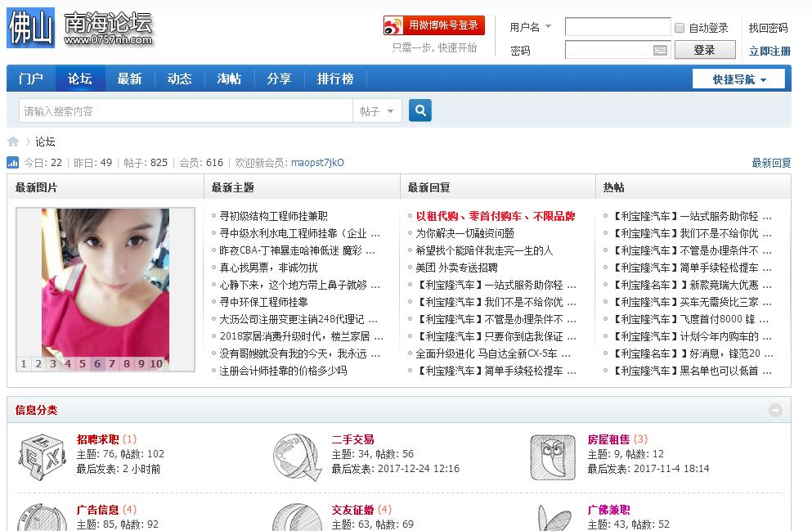Viewport: 812px width, 531px height.
Task: Switch slideshow to image 3
Action: pos(53,363)
